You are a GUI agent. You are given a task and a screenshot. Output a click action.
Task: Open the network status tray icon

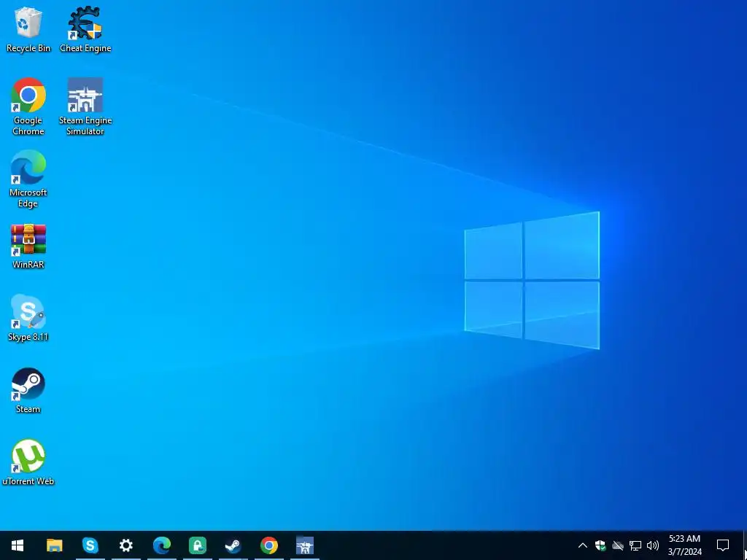[635, 545]
